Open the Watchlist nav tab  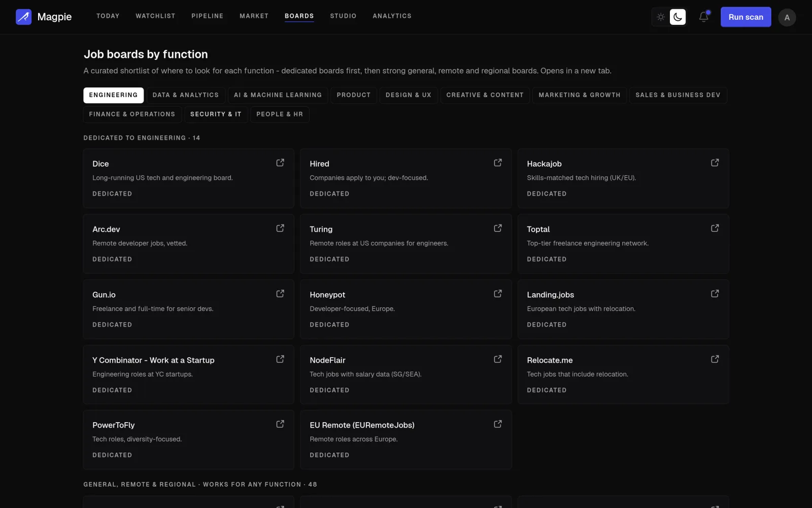(155, 16)
